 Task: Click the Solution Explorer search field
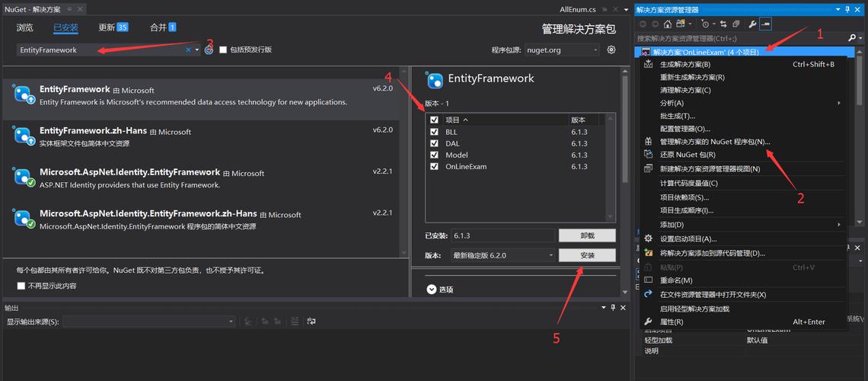click(741, 38)
